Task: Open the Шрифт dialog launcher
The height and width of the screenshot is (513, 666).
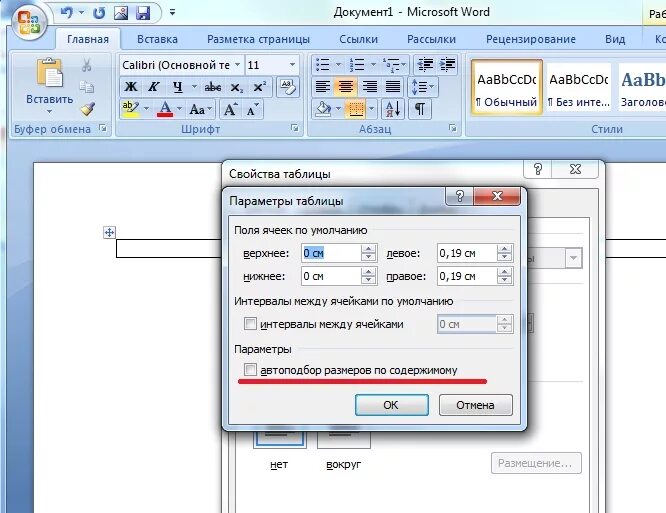Action: (295, 128)
